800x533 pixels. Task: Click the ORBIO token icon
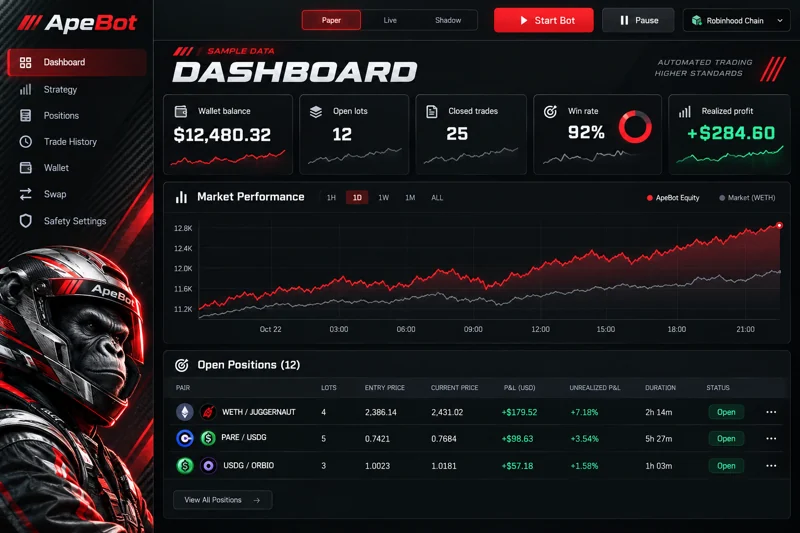coord(208,466)
